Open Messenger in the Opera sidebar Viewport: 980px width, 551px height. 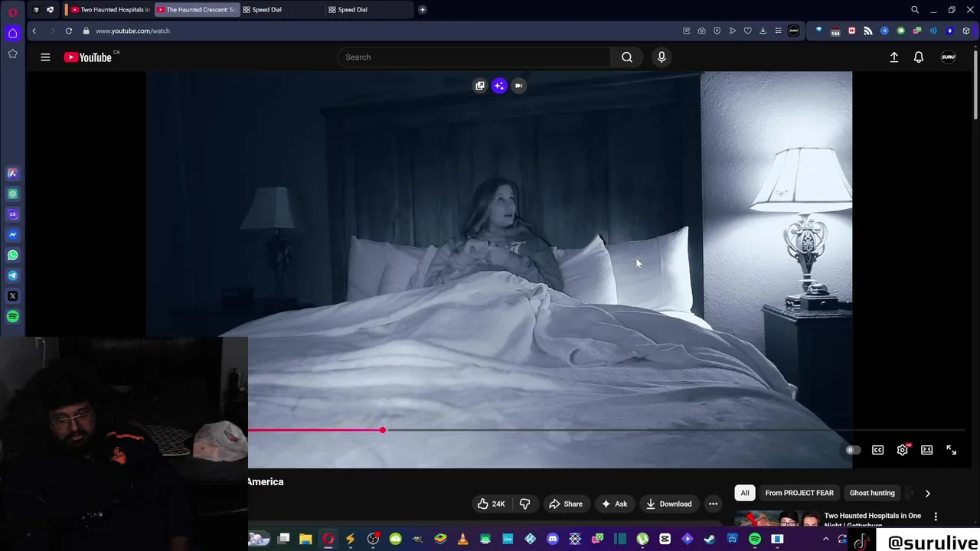click(12, 235)
